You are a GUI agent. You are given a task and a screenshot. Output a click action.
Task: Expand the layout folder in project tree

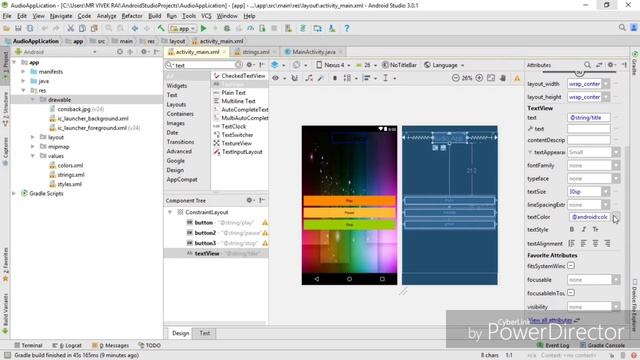click(33, 137)
